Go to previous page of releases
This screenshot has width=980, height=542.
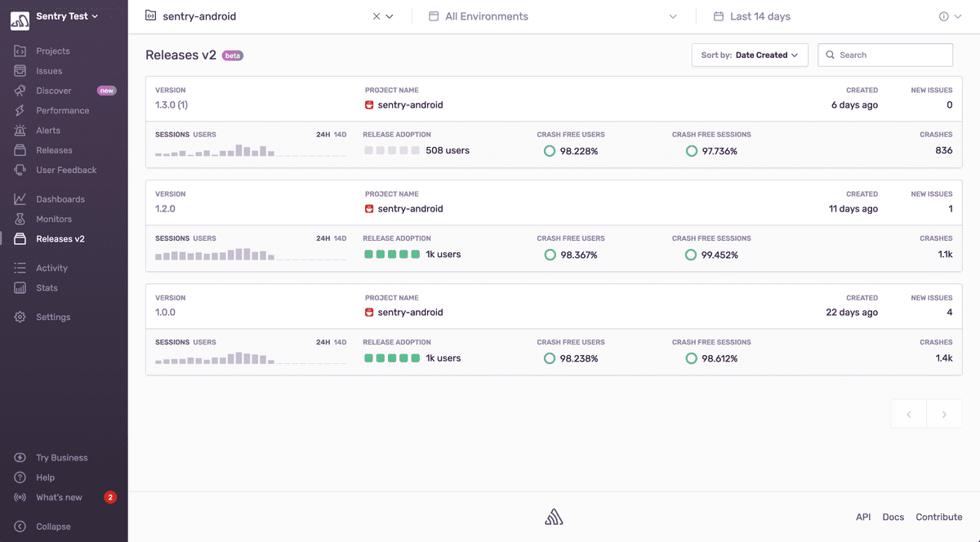pos(909,414)
